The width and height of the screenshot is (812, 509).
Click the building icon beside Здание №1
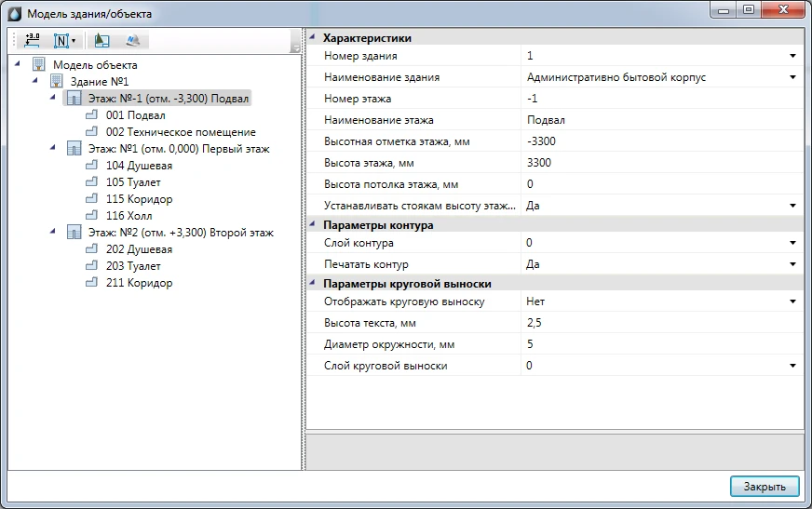point(56,82)
